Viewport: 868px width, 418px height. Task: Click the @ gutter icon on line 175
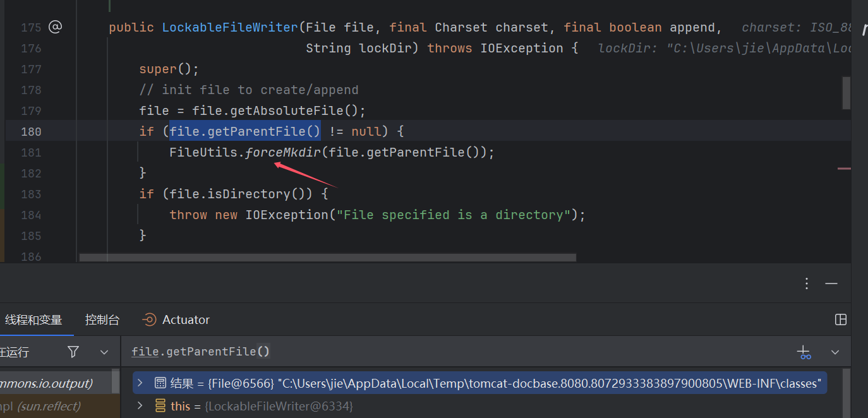tap(56, 27)
